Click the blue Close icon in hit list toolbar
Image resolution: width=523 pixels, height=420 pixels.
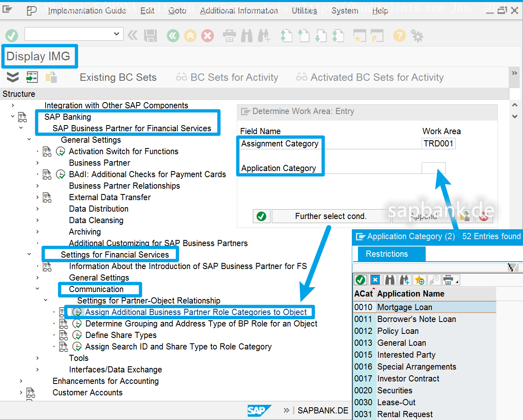point(375,280)
